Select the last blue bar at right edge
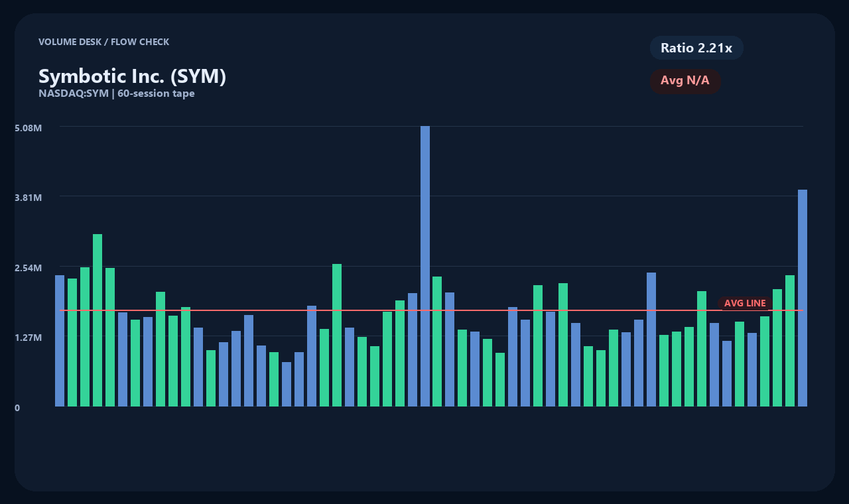Viewport: 849px width, 504px height. (x=803, y=298)
